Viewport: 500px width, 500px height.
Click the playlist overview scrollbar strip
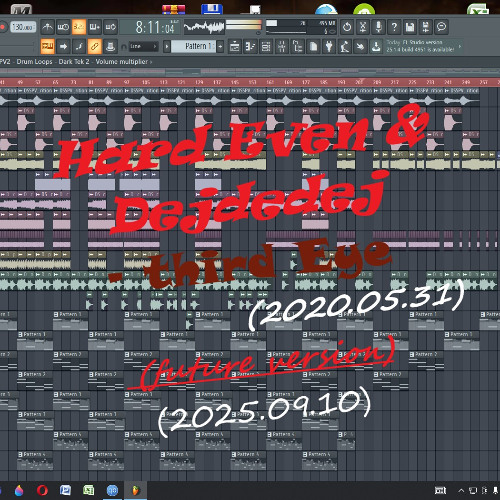pos(250,72)
